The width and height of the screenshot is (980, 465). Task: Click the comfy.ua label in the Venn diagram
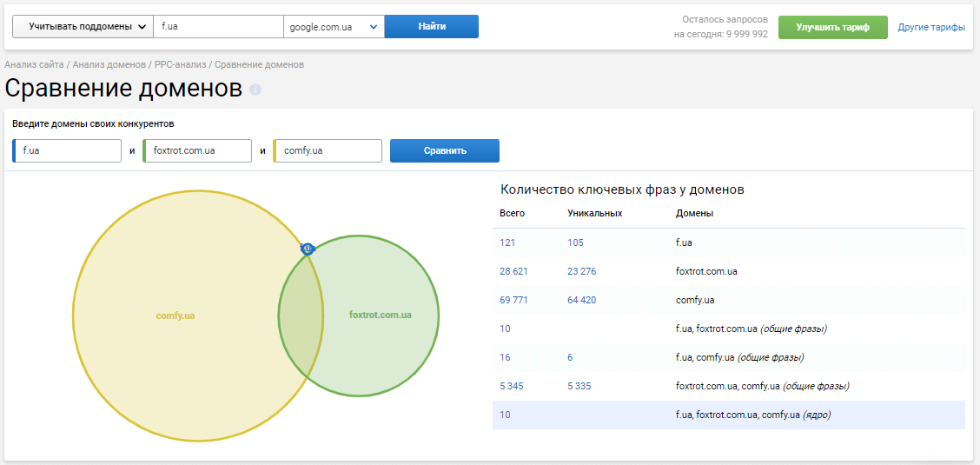click(x=175, y=316)
